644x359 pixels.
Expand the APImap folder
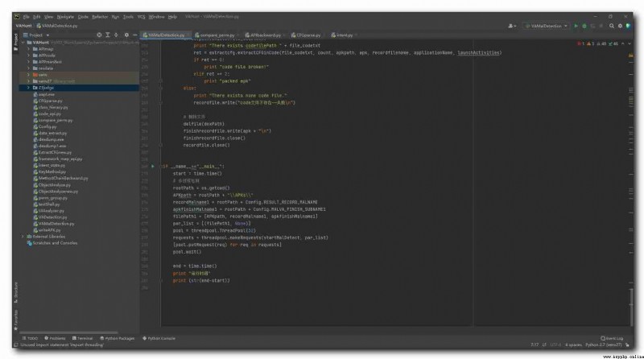(29, 49)
